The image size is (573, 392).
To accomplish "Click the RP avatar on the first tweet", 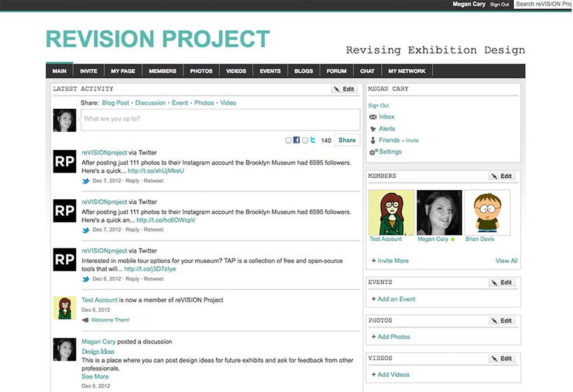I will point(65,162).
